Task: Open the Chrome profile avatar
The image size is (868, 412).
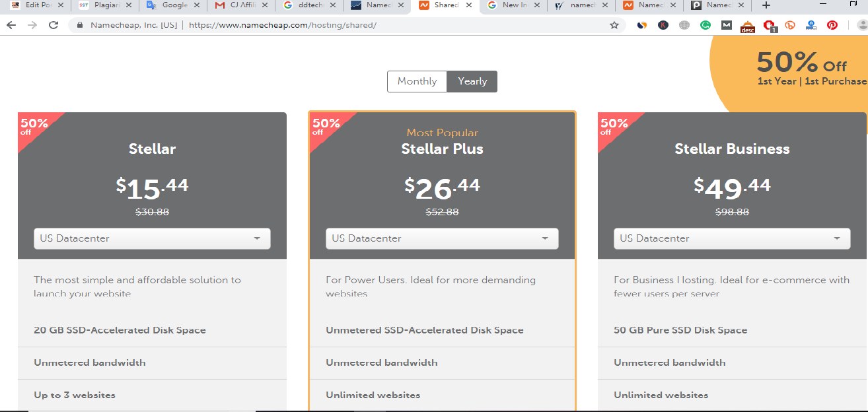Action: pyautogui.click(x=862, y=25)
